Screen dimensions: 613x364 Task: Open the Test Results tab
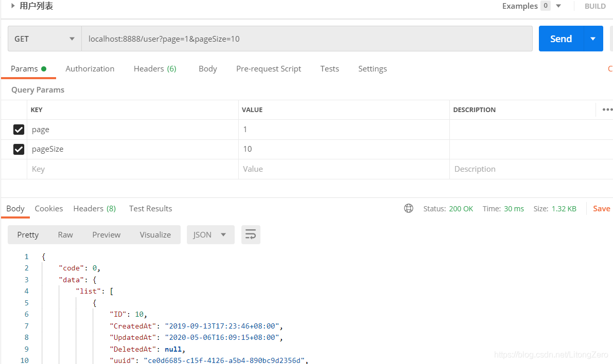click(x=150, y=209)
